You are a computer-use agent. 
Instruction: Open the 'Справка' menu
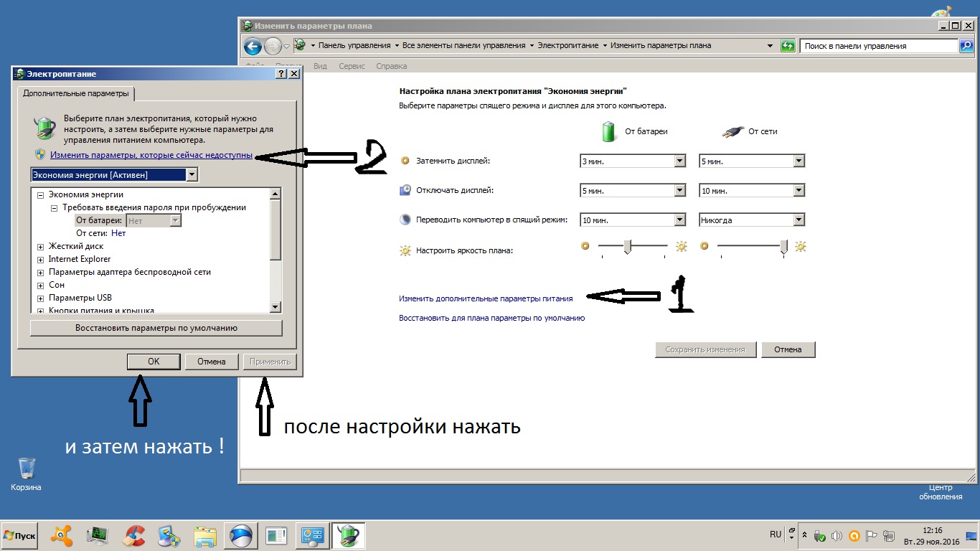(x=391, y=66)
